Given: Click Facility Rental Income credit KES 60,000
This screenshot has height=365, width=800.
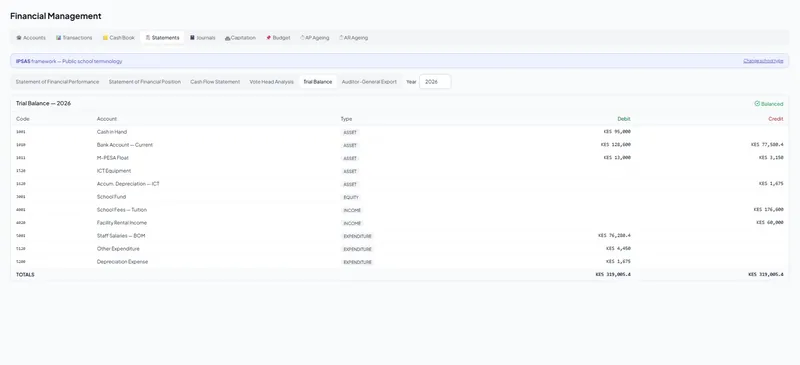Looking at the screenshot, I should (770, 223).
